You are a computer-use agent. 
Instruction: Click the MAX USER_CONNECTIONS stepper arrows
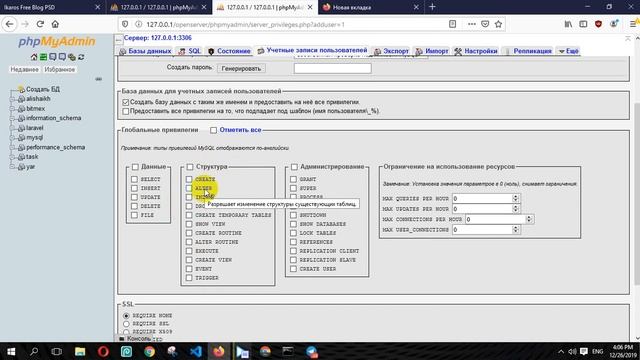pos(516,230)
